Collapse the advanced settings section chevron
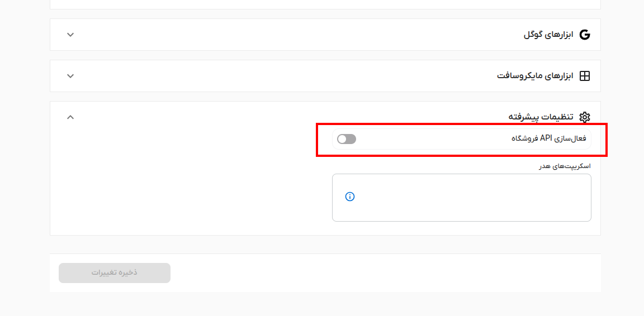Image resolution: width=644 pixels, height=316 pixels. tap(70, 117)
